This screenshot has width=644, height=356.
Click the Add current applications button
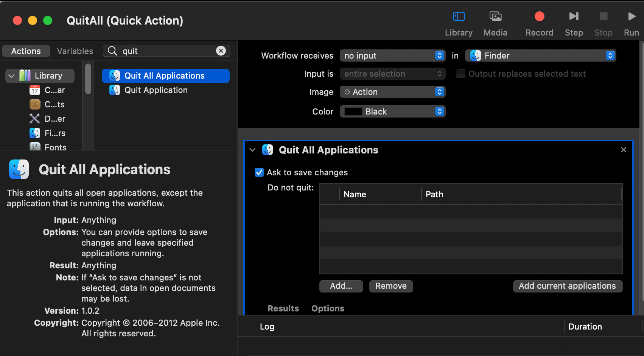[x=567, y=286]
